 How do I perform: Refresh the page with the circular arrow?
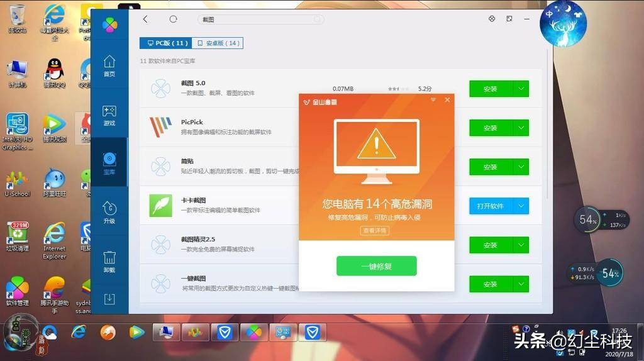(x=173, y=19)
